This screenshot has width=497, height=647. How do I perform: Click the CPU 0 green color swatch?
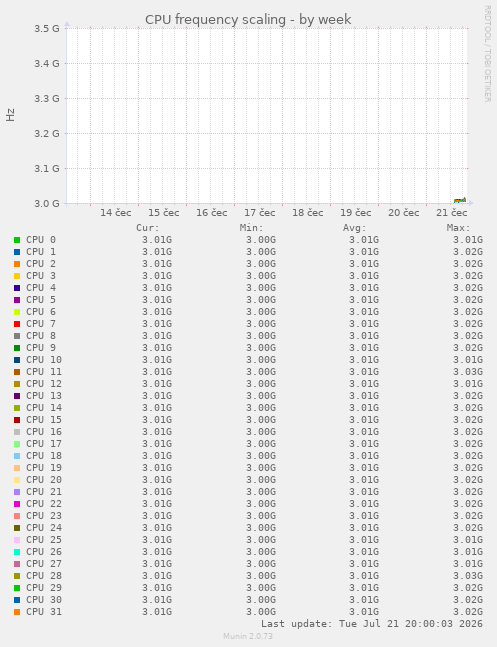17,240
